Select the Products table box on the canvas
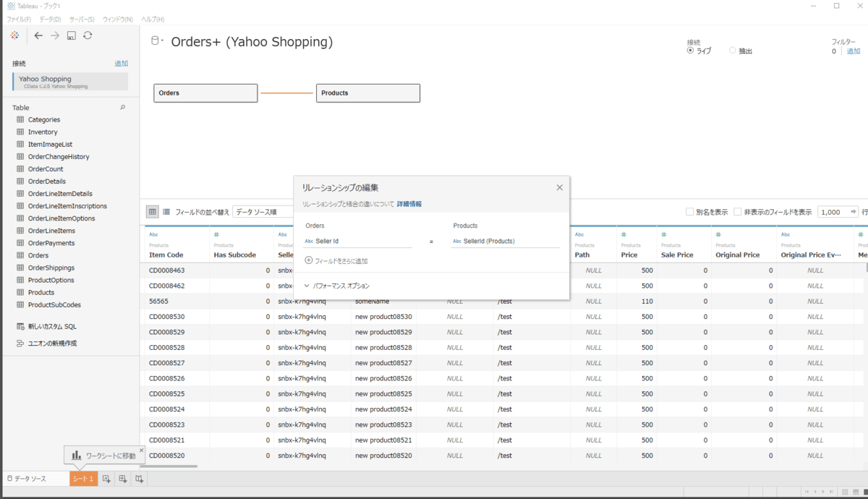 [368, 93]
